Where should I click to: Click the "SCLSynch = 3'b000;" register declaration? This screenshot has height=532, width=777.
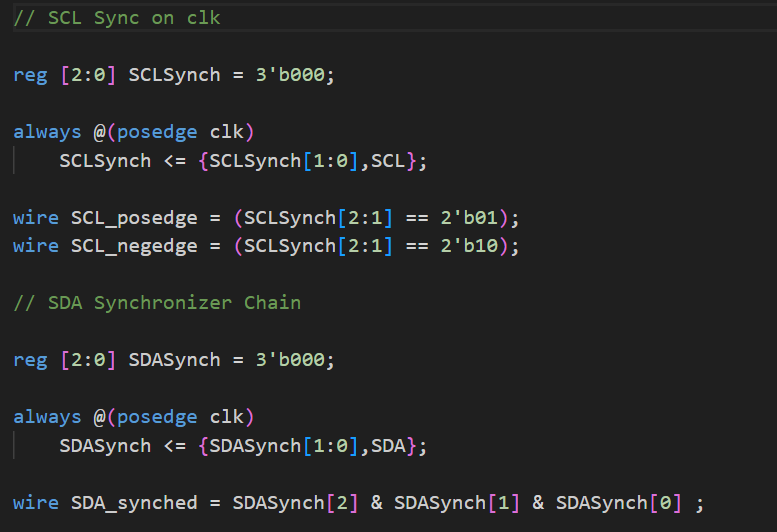click(232, 75)
